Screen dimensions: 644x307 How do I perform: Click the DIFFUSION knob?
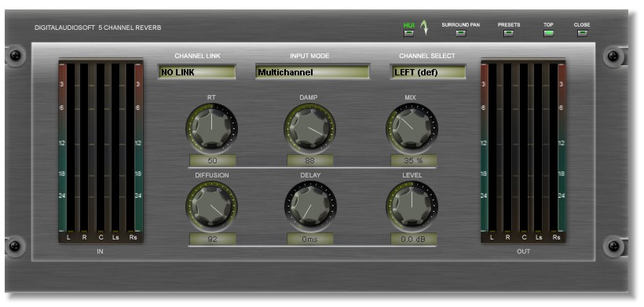tap(211, 206)
